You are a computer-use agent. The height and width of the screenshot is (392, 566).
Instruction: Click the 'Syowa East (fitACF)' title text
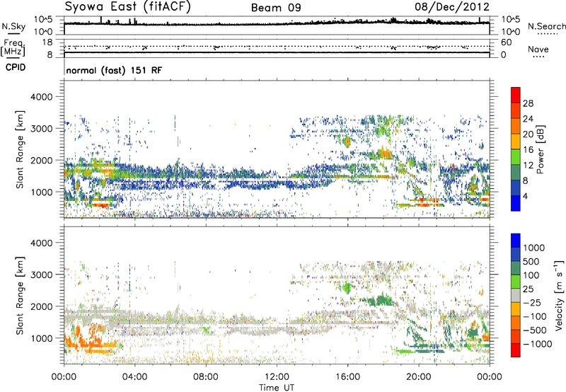128,6
